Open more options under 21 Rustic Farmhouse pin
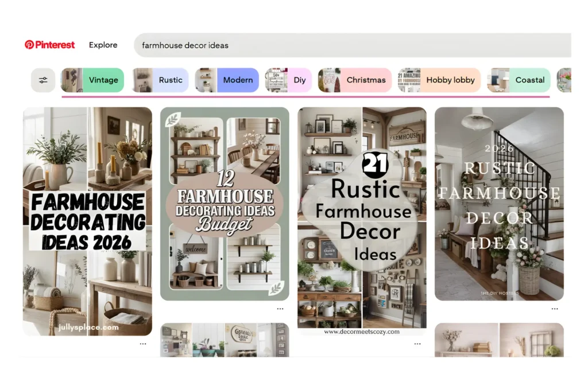 (417, 342)
